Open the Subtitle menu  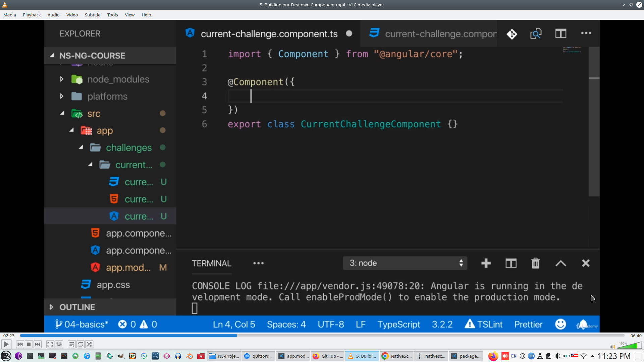tap(92, 15)
